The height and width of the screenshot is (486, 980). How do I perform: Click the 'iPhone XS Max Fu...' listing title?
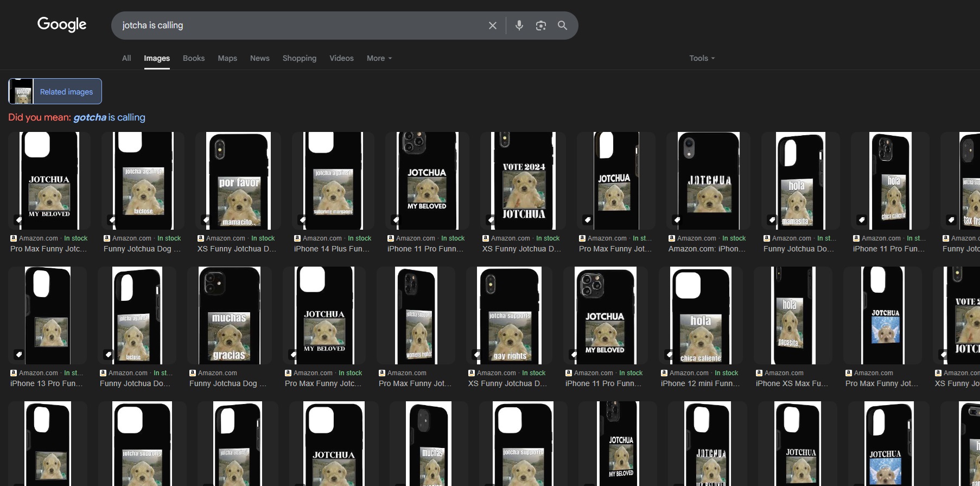click(792, 383)
